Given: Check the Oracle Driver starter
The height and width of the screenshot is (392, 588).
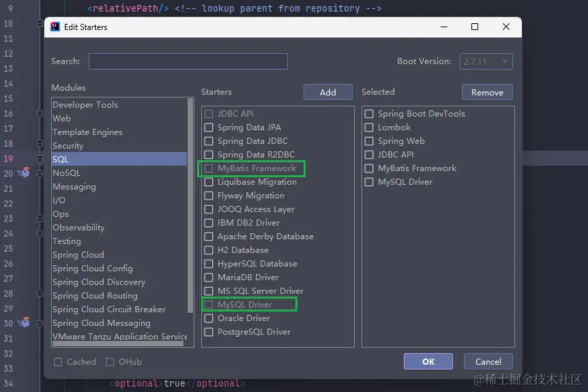Looking at the screenshot, I should [209, 318].
